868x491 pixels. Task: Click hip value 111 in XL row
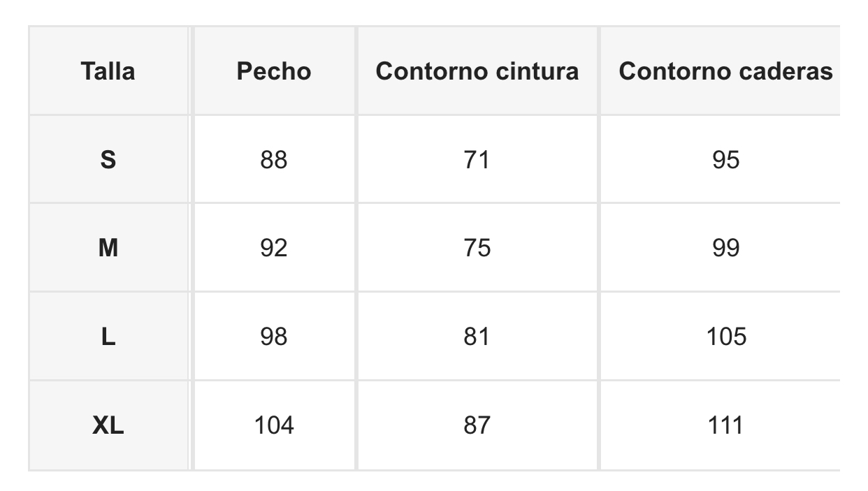(x=725, y=425)
